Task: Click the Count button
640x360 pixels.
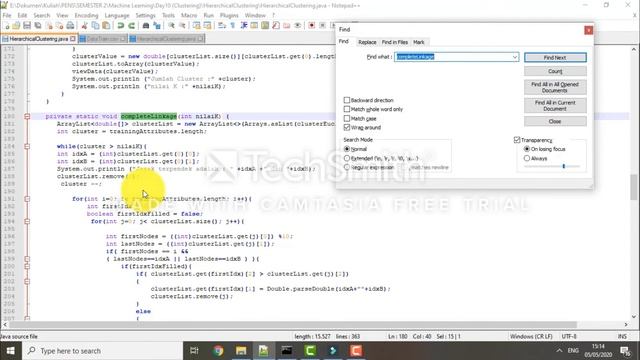Action: (555, 71)
